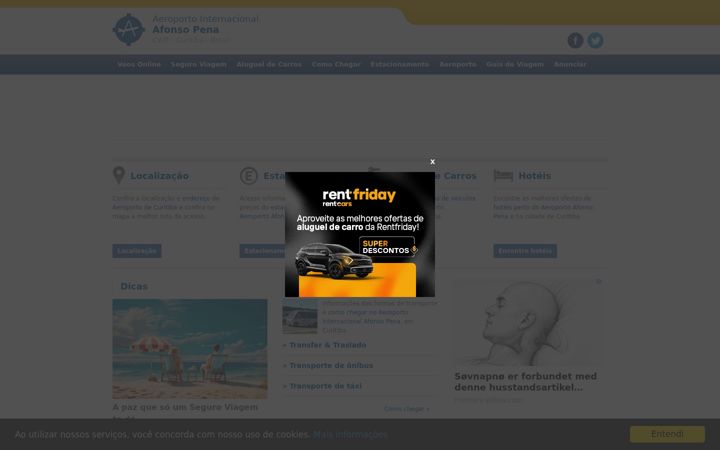
Task: Click the Entendi cookie consent button
Action: 667,434
